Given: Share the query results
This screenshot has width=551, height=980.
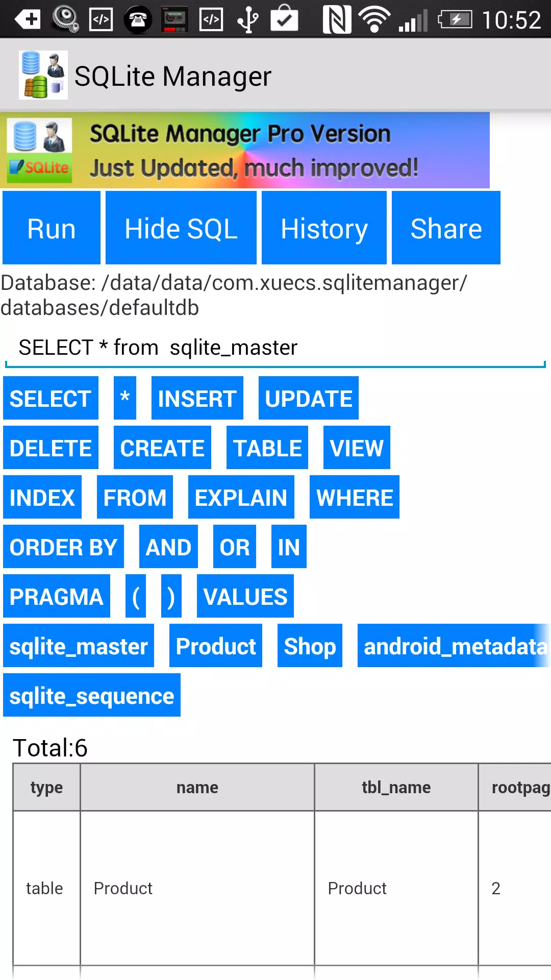Looking at the screenshot, I should click(446, 228).
